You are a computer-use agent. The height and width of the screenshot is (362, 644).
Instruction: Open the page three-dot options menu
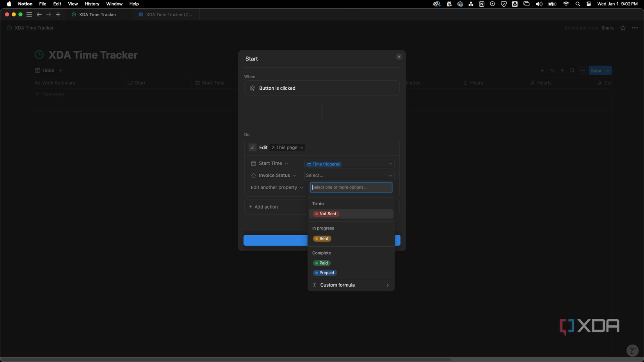point(635,28)
